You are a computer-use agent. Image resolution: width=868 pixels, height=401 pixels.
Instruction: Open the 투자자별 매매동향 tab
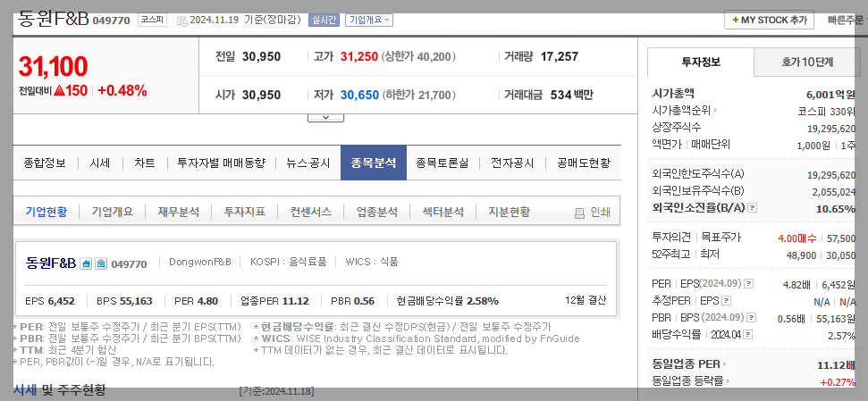point(222,163)
